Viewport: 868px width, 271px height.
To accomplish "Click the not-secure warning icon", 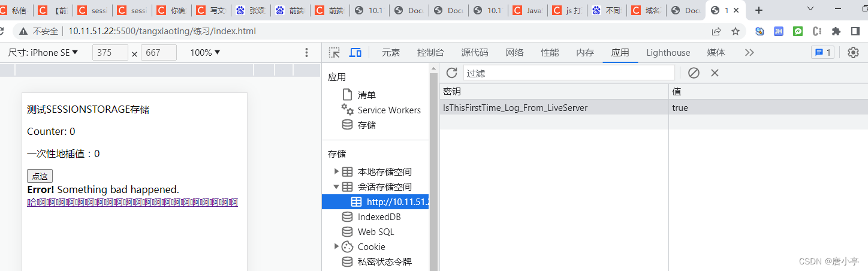I will (x=23, y=31).
